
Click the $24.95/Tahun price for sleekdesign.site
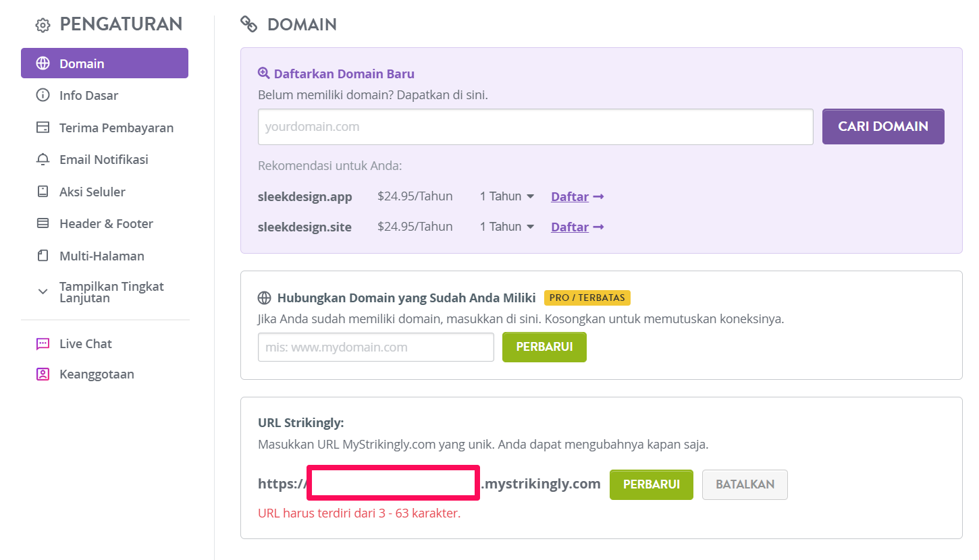[415, 227]
